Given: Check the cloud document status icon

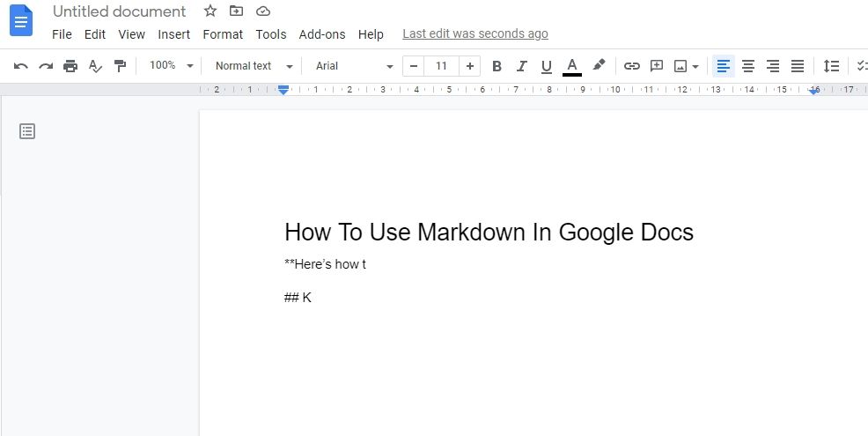Looking at the screenshot, I should coord(263,11).
